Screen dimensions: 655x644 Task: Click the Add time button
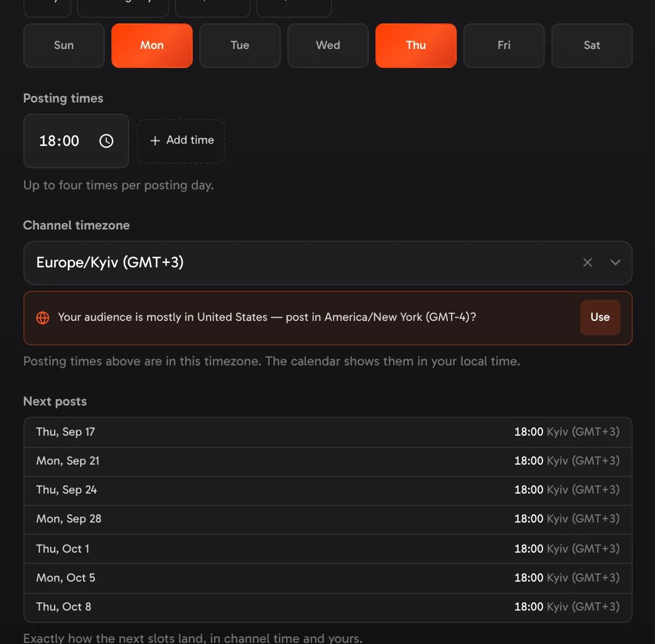tap(181, 141)
